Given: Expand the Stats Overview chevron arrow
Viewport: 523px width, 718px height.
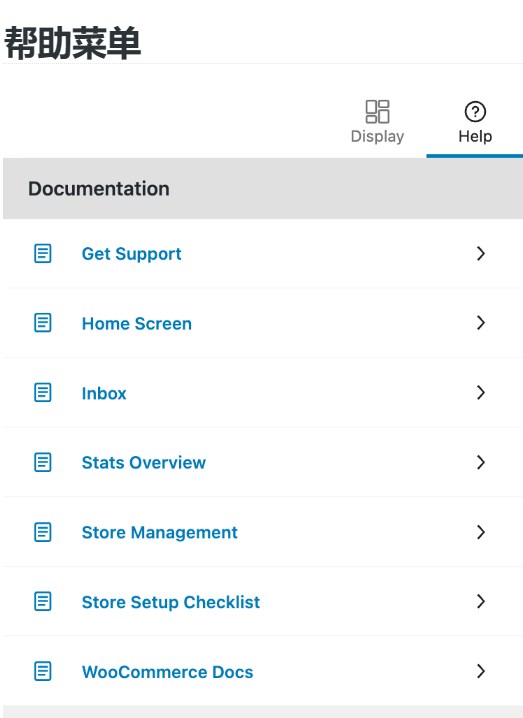Looking at the screenshot, I should point(480,462).
